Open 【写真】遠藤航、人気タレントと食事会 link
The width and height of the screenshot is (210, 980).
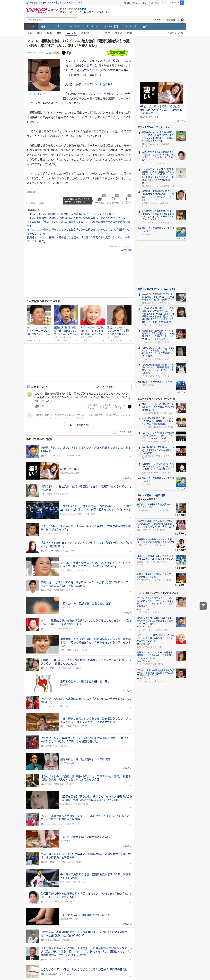(x=88, y=84)
